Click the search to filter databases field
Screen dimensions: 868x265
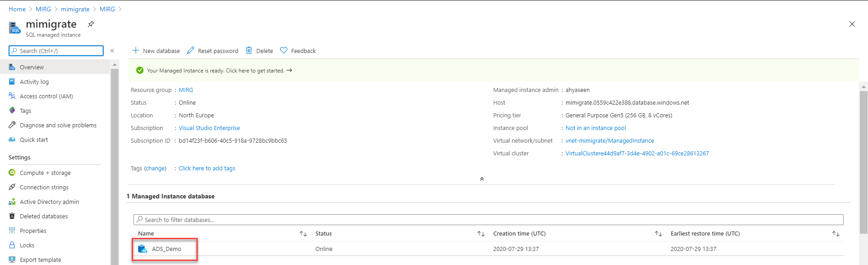coord(488,220)
